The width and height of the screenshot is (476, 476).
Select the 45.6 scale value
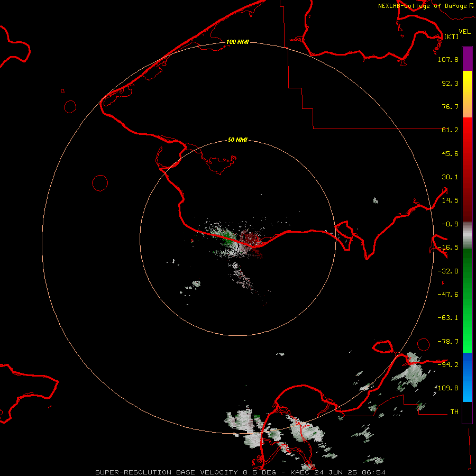[x=450, y=153]
